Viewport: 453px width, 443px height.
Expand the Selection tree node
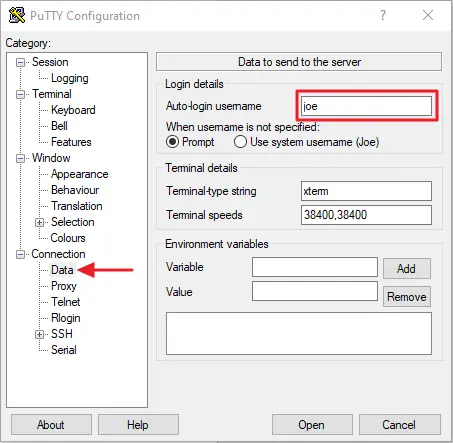[x=40, y=222]
